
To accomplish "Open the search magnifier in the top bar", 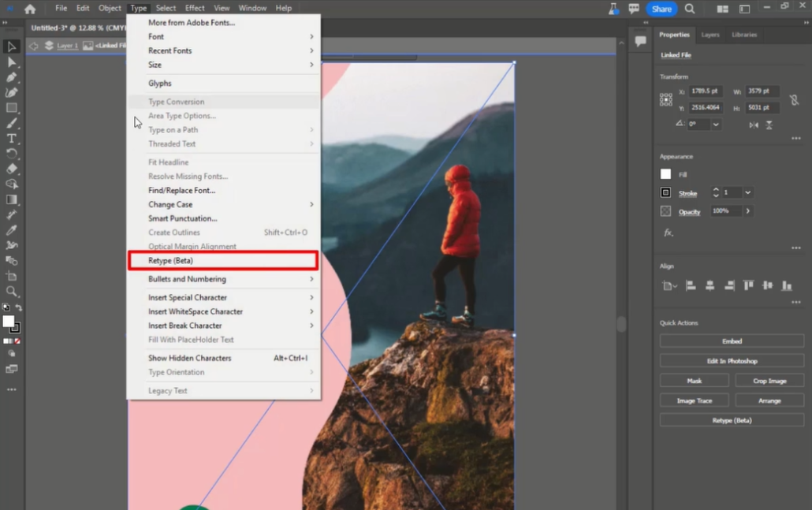I will [x=690, y=9].
